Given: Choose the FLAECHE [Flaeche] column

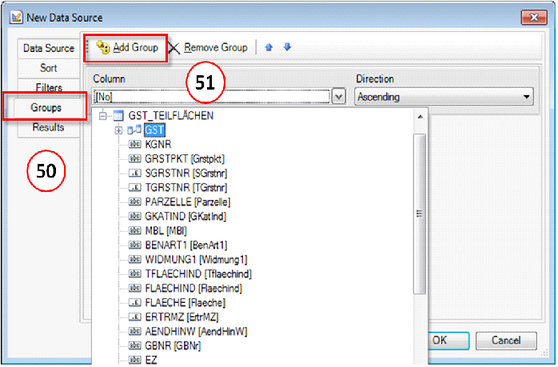Looking at the screenshot, I should (x=185, y=303).
